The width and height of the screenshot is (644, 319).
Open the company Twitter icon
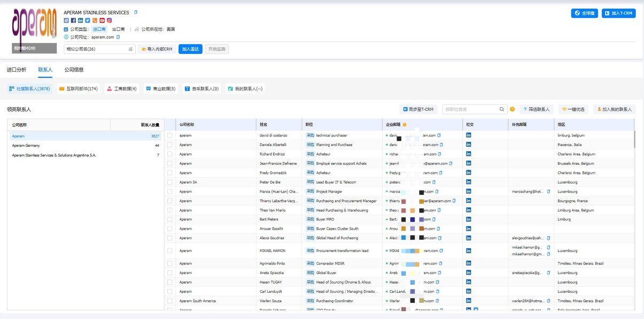88,20
